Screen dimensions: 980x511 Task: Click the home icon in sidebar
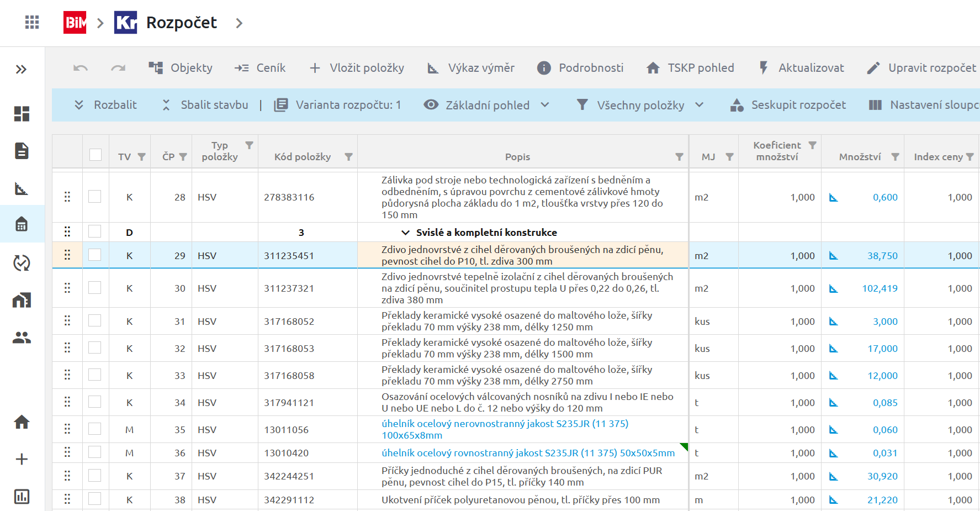point(22,422)
